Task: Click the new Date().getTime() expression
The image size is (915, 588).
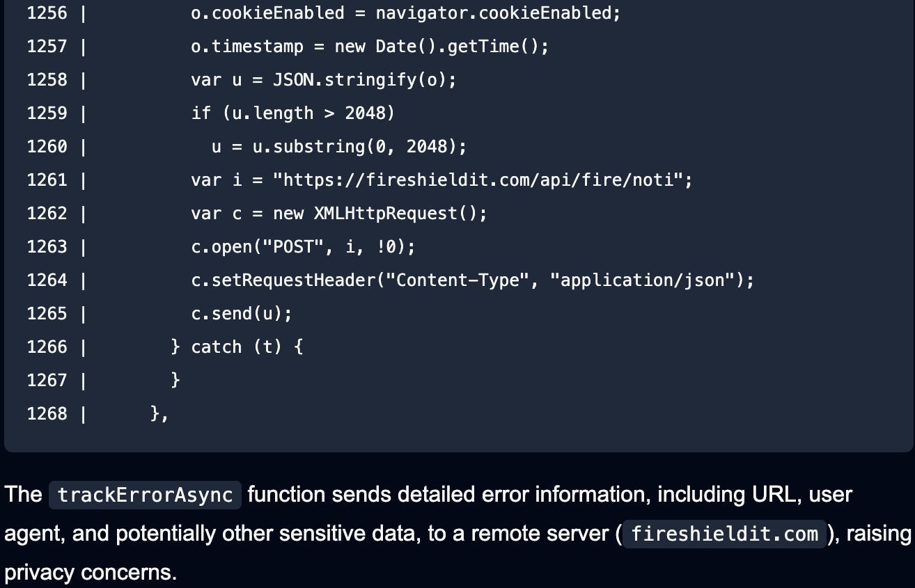Action: point(441,46)
